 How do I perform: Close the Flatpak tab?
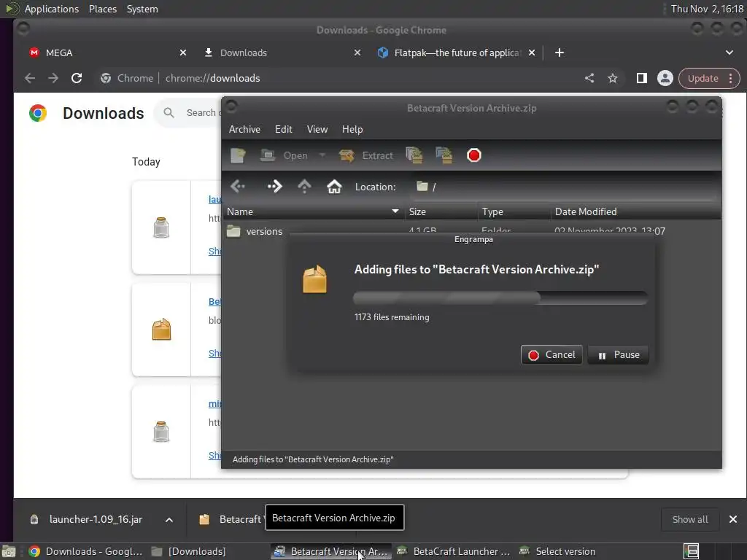tap(532, 52)
